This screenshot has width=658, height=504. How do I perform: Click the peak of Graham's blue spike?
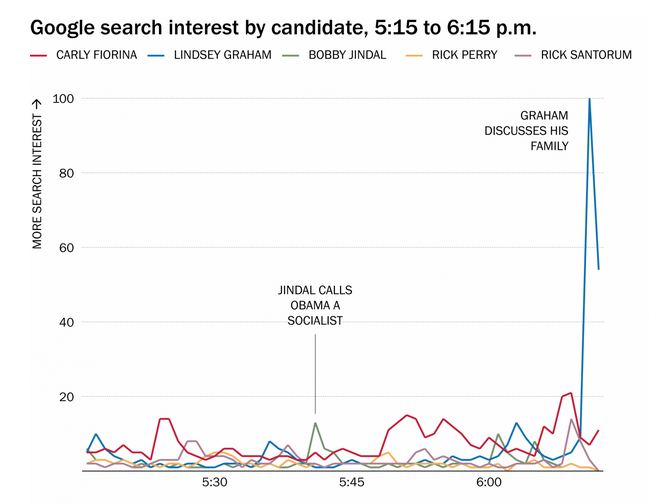pos(589,99)
